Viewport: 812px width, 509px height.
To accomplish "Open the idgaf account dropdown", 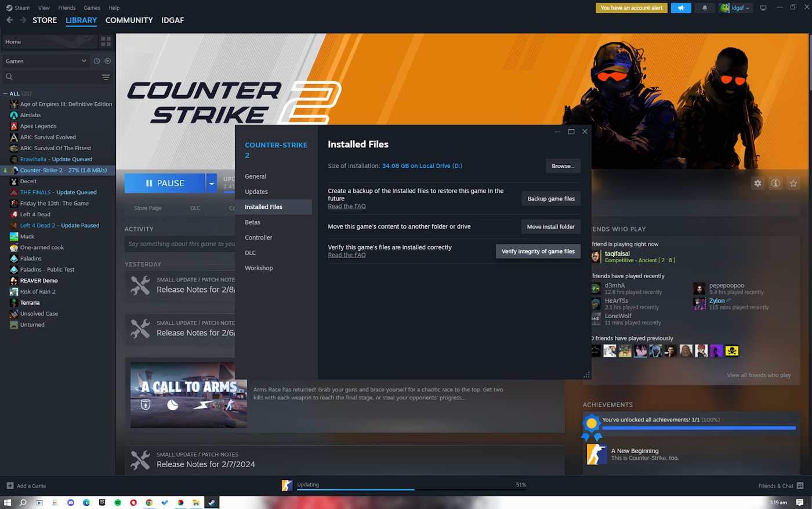I will click(735, 8).
